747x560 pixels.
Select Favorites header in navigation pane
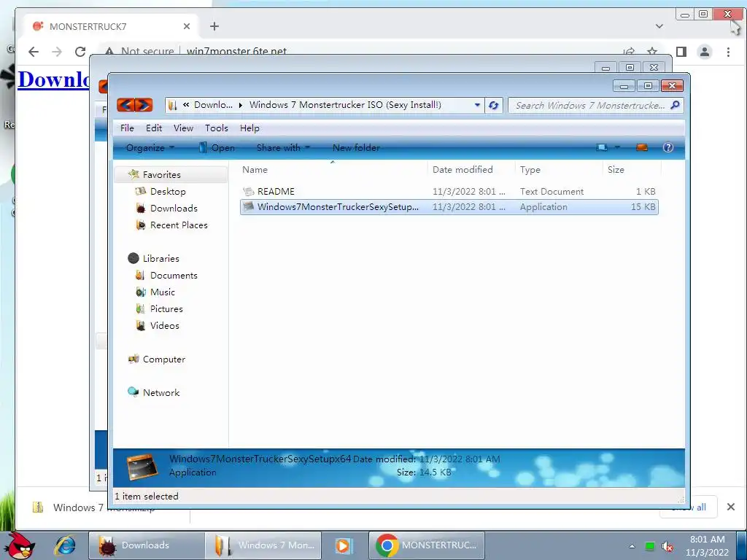pos(161,174)
